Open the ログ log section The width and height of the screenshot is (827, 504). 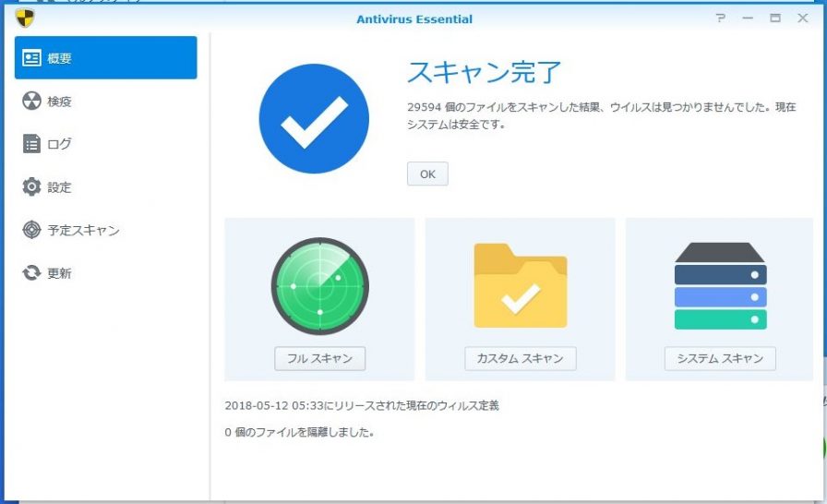click(105, 144)
